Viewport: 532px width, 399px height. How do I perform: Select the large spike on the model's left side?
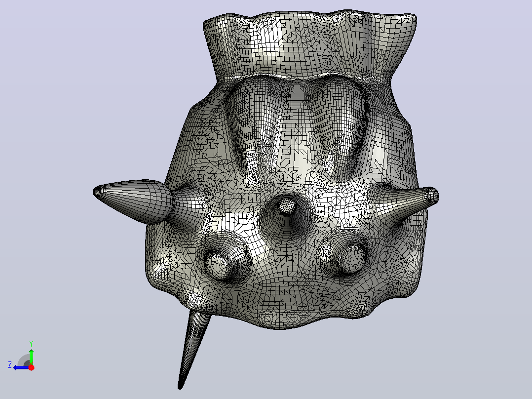click(133, 201)
